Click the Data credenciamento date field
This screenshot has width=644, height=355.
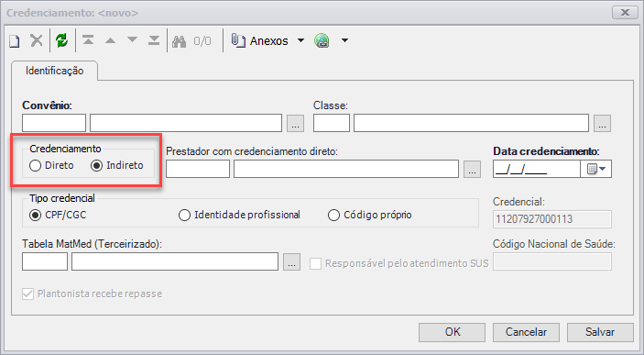click(x=537, y=169)
